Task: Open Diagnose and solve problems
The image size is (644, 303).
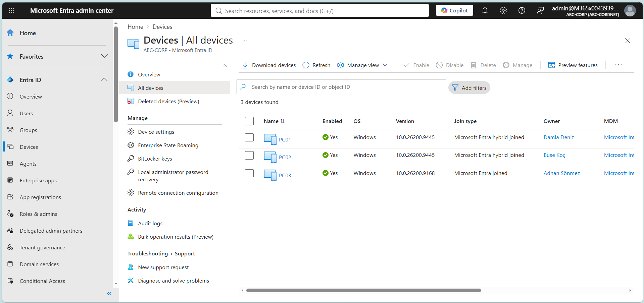Action: click(174, 281)
